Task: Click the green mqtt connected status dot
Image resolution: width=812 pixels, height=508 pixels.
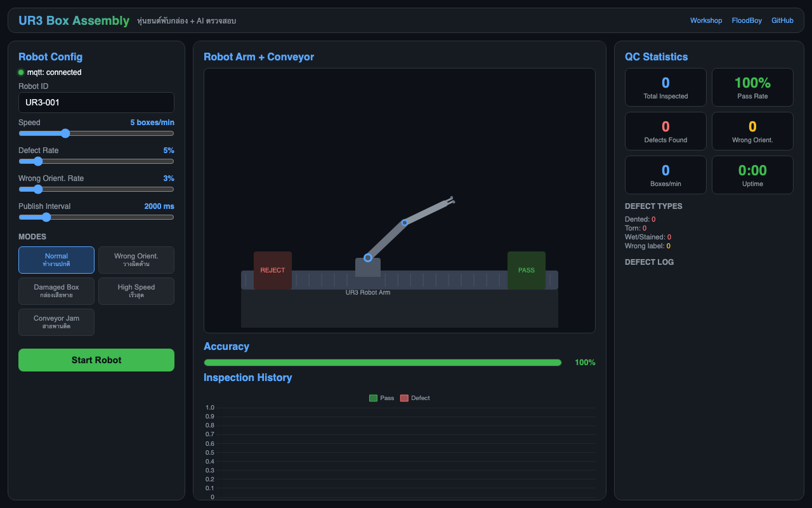Action: (21, 72)
